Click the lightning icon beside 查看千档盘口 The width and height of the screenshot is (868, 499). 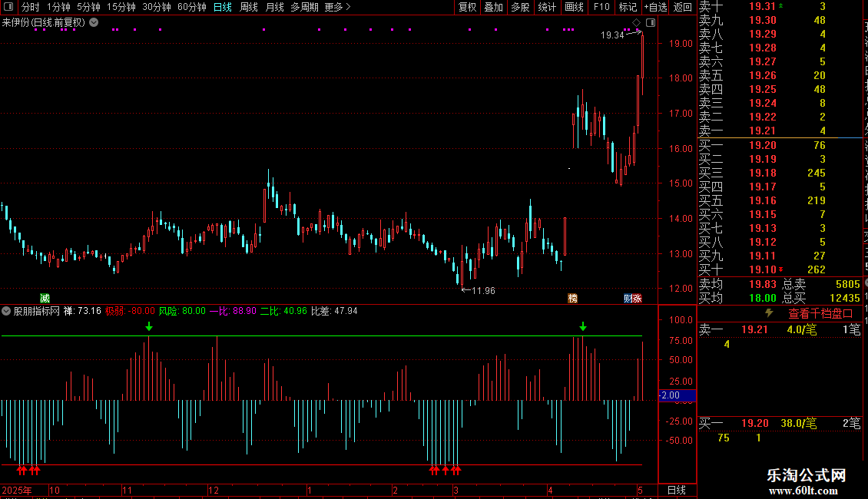(x=769, y=313)
